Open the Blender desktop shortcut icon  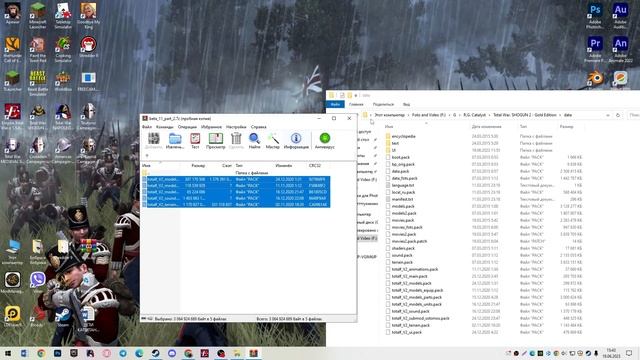pos(595,78)
